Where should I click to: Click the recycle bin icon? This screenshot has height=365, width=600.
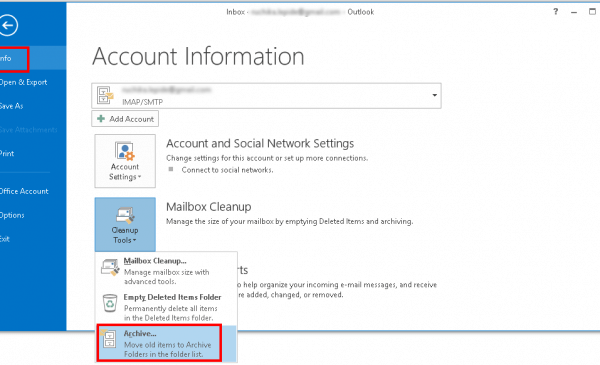110,303
